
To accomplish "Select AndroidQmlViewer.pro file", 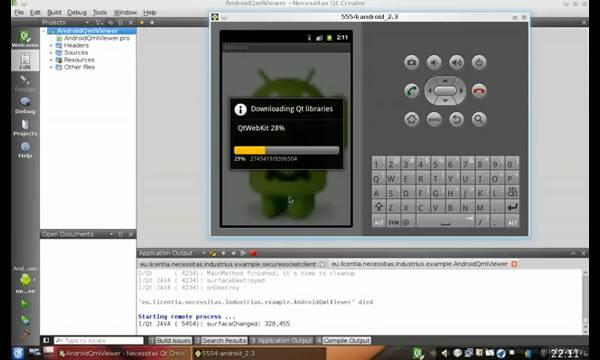I will click(x=96, y=38).
